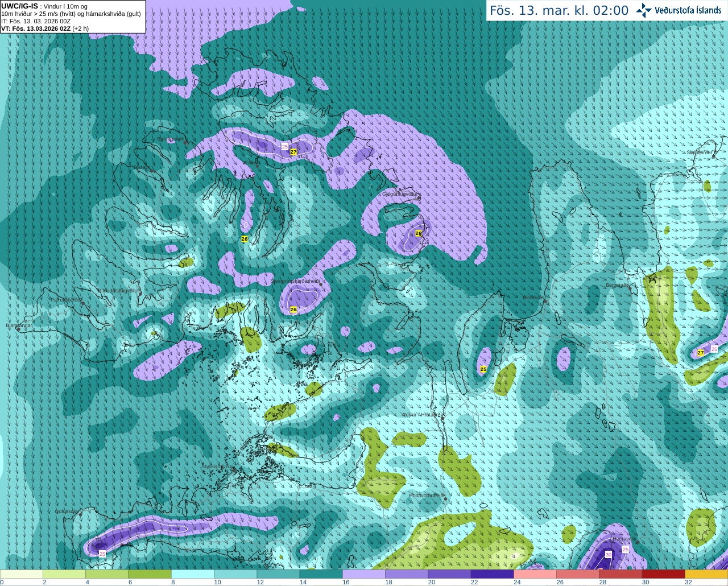This screenshot has height=586, width=728.
Task: Click the white 25 label near Gufuskálar
Action: tap(102, 554)
